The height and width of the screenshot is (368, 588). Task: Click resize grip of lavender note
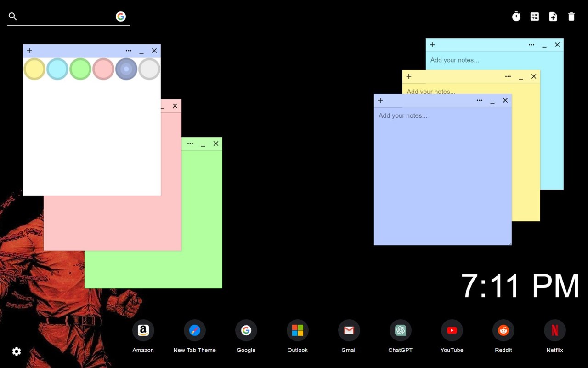509,243
